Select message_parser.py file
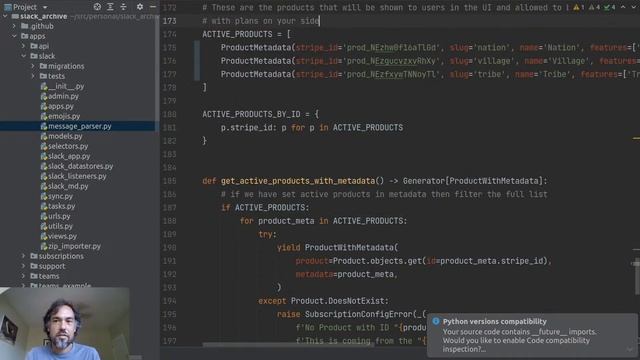Screen dimensions: 640x360 point(80,126)
